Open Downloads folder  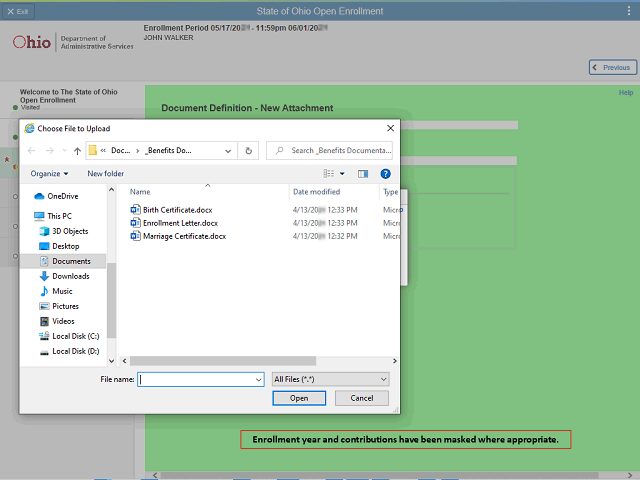[64, 276]
